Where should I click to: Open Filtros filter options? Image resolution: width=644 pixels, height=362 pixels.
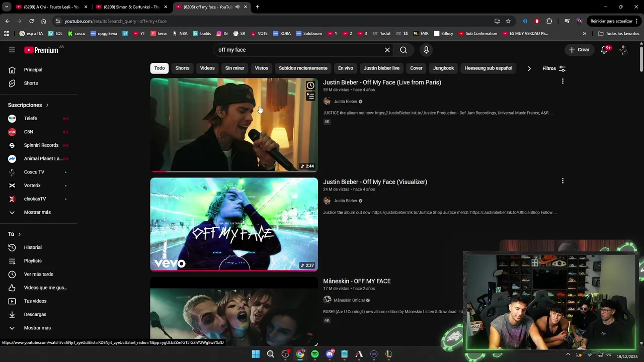click(x=554, y=68)
